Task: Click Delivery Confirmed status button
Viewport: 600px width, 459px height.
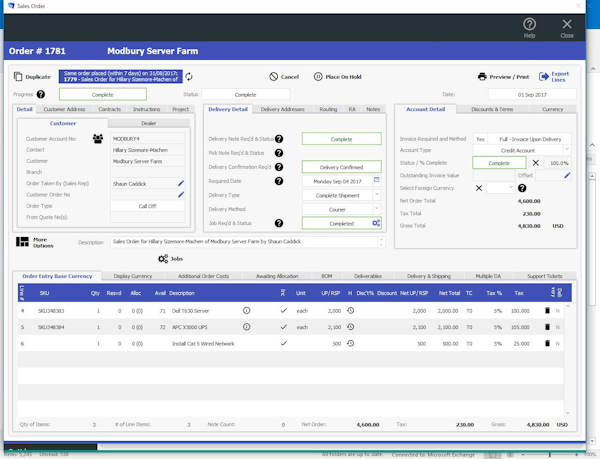Action: click(x=341, y=167)
